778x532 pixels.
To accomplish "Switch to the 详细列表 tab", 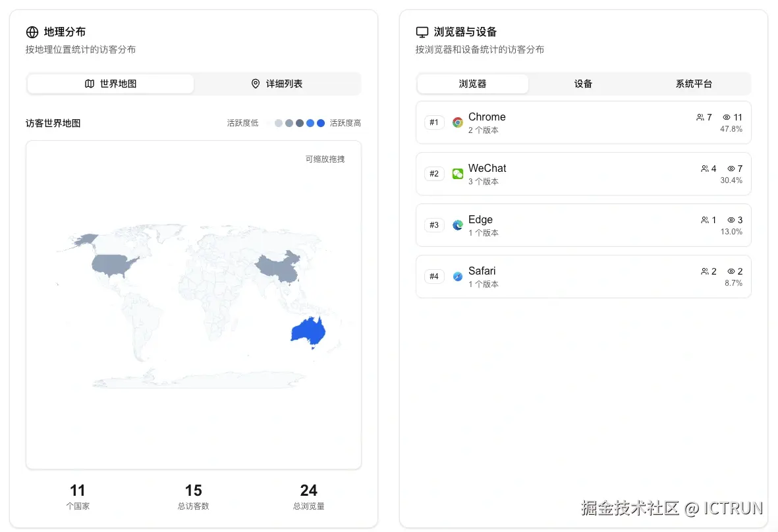I will (277, 84).
